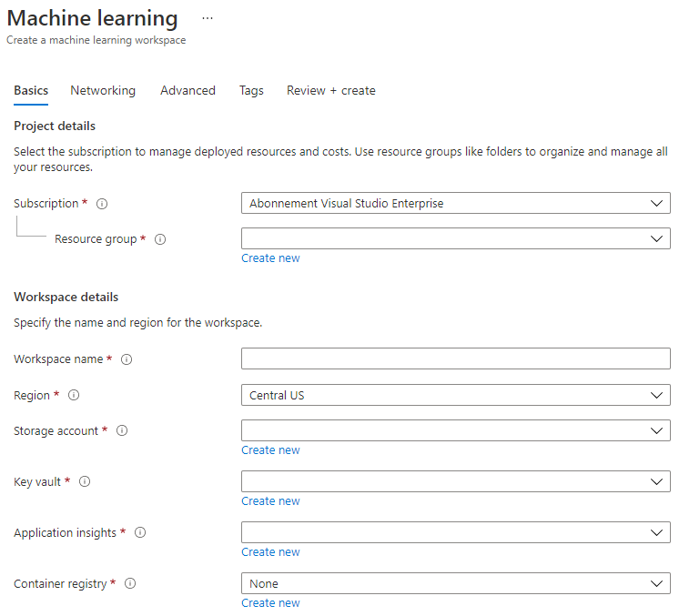Click Container registry info icon
Viewport: 679px width, 616px height.
tap(130, 584)
